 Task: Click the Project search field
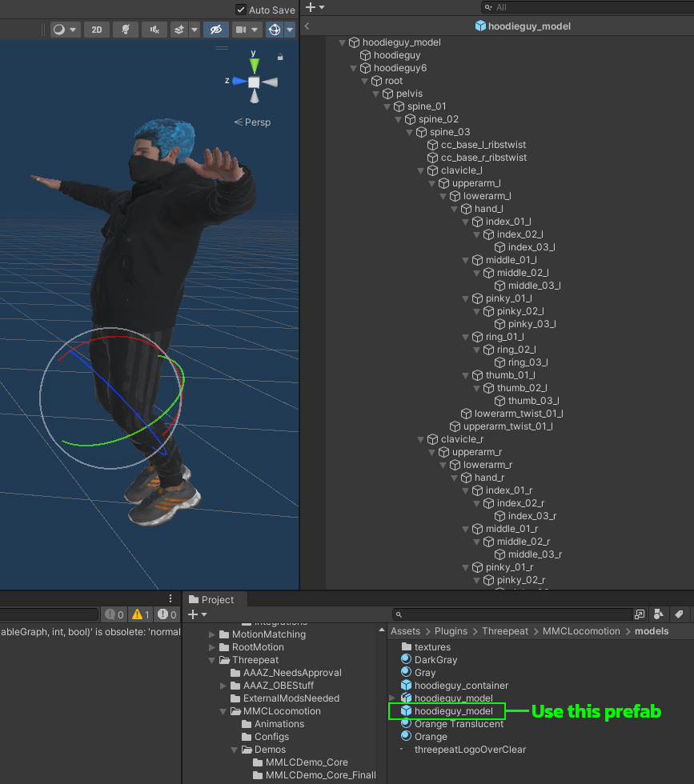[x=512, y=614]
